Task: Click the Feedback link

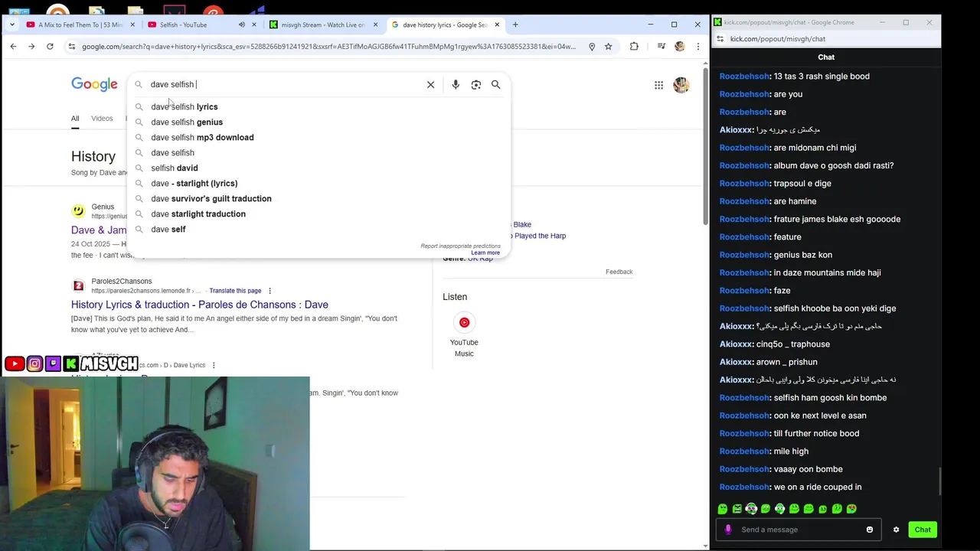Action: click(619, 272)
